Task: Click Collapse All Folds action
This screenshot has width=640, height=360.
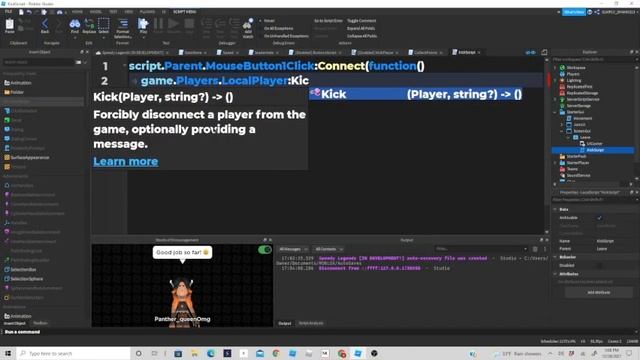Action: coord(362,36)
